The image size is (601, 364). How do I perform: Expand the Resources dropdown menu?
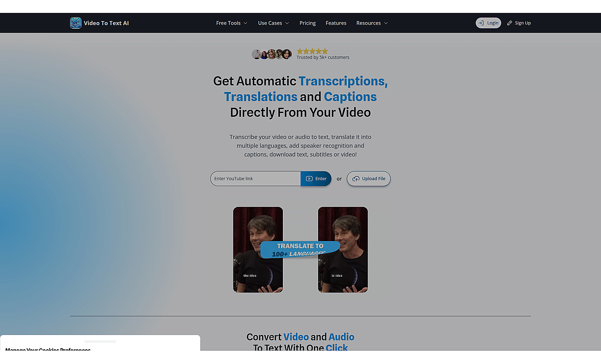372,23
